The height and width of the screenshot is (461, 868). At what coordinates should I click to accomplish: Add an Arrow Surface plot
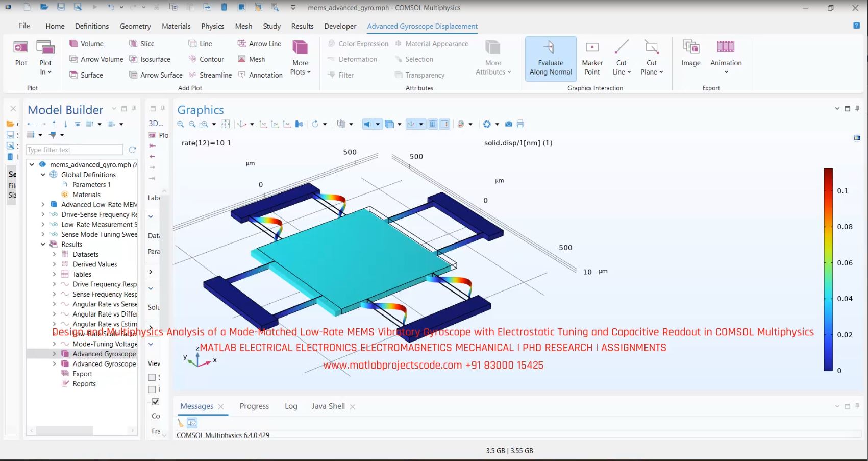pos(156,75)
